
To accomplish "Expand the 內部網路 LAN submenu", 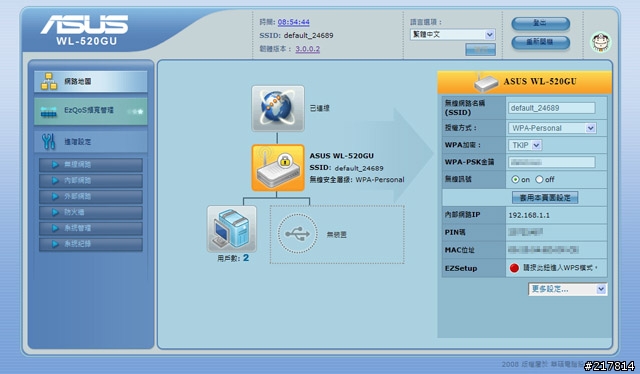I will (x=91, y=180).
